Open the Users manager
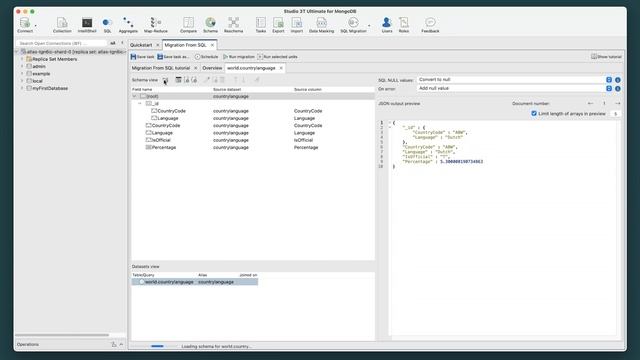The height and width of the screenshot is (360, 640). pos(387,24)
